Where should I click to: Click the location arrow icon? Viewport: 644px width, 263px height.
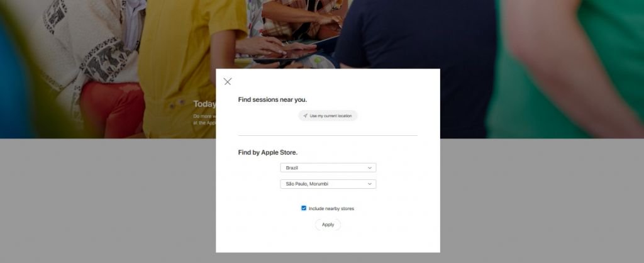[305, 116]
